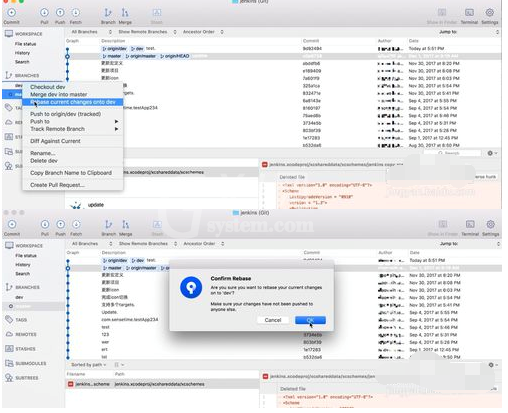Open Ancestor Order dropdown in the context-menu window
The image size is (508, 413).
(203, 32)
